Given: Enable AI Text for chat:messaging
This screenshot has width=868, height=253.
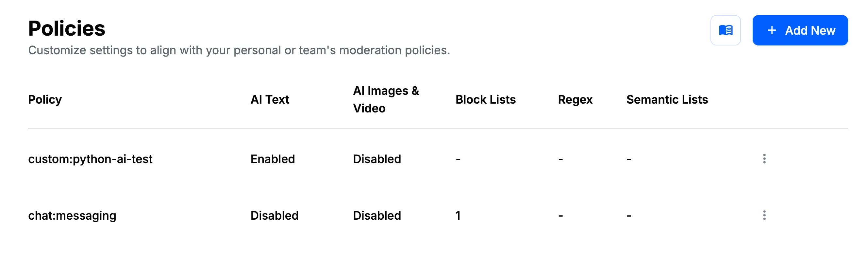Looking at the screenshot, I should (274, 215).
